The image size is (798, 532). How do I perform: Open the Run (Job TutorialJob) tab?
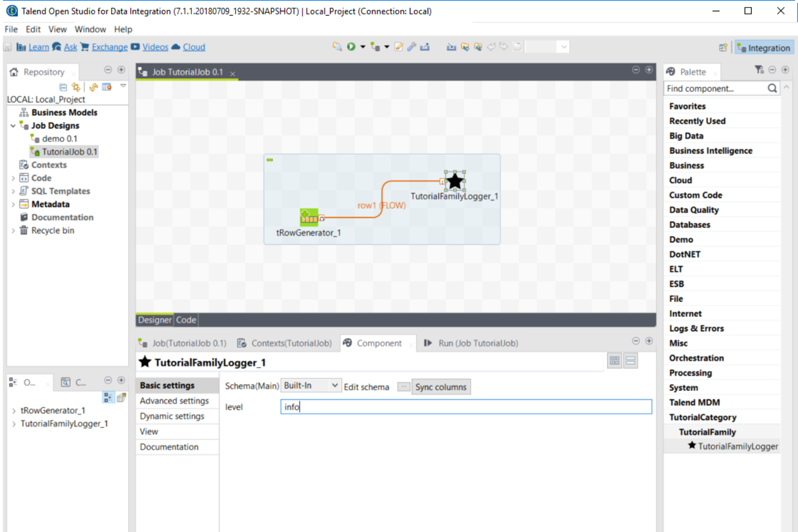471,343
